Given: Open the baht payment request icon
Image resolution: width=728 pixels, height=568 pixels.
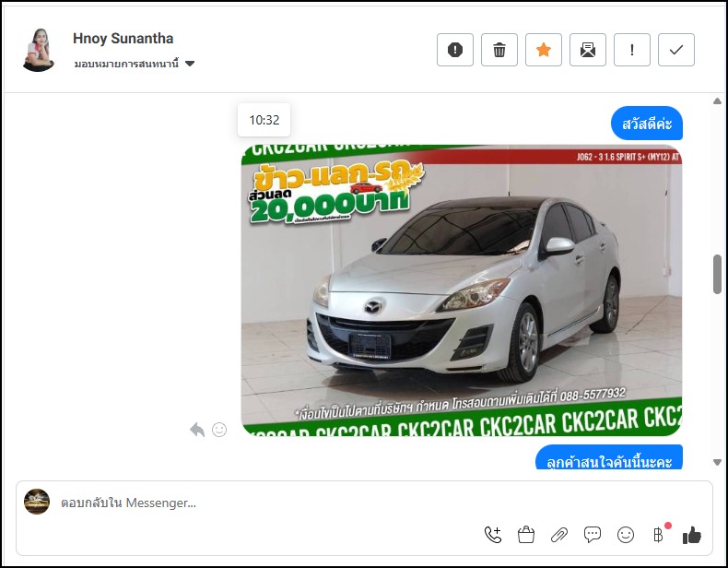Looking at the screenshot, I should point(658,535).
